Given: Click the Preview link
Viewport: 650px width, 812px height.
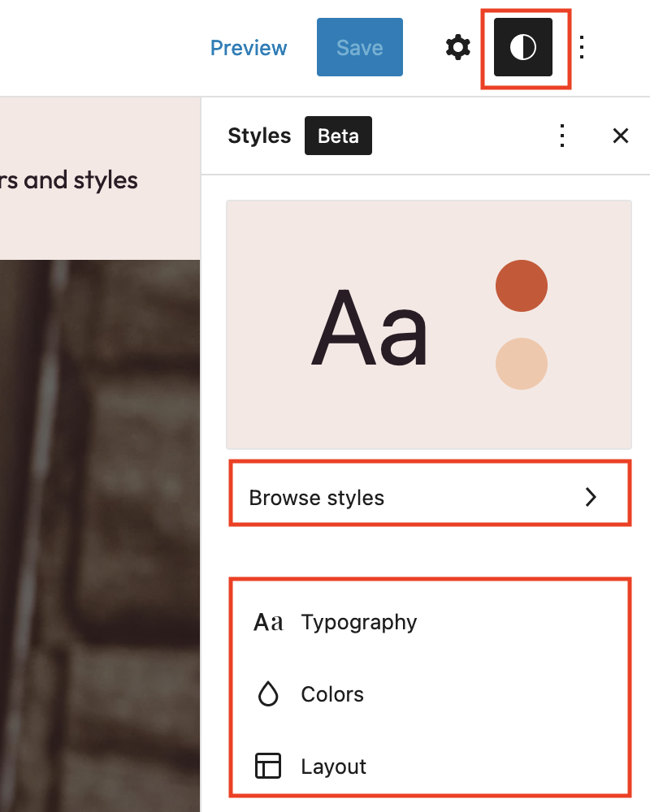Looking at the screenshot, I should click(x=249, y=47).
